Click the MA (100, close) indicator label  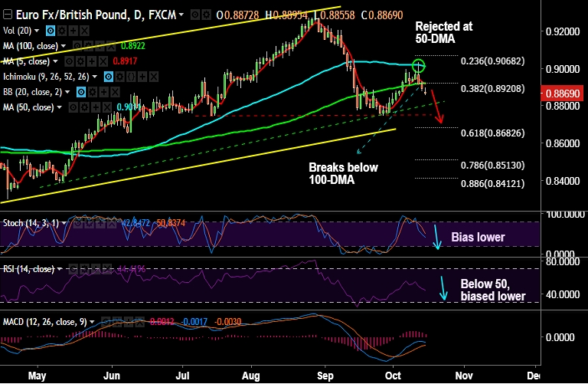point(31,46)
